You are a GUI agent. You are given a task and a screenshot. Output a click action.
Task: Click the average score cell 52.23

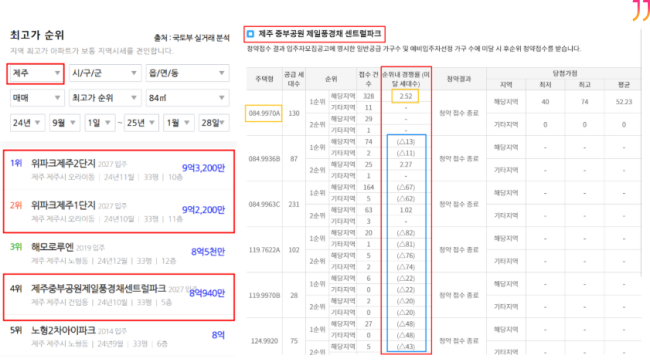tap(624, 102)
